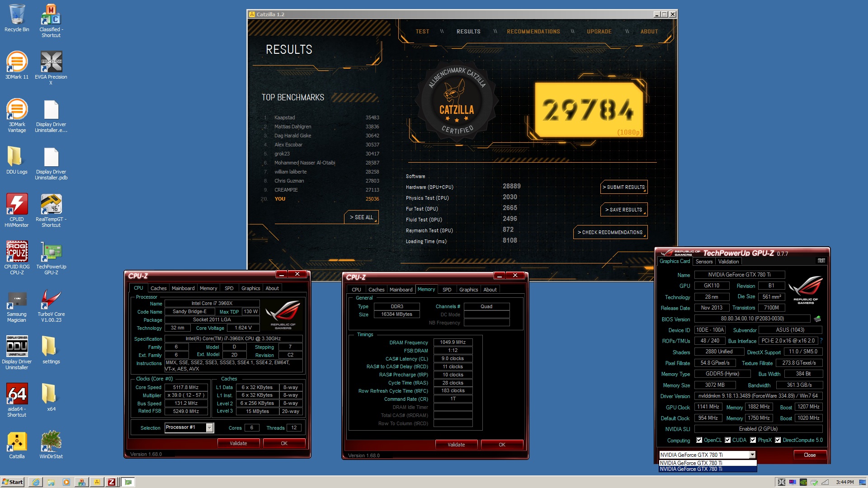Select the Display Driver Uninstaller.pdb desktop file
868x488 pixels.
click(51, 163)
